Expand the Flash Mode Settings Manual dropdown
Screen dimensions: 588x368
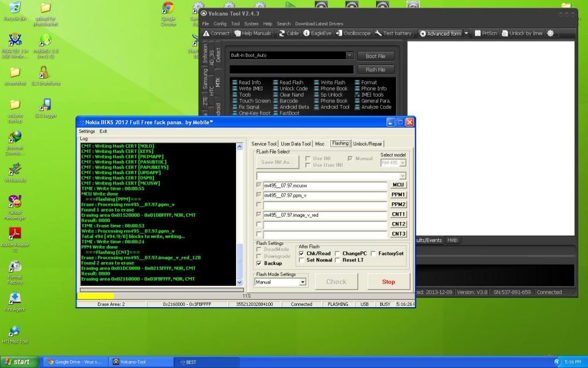(303, 282)
